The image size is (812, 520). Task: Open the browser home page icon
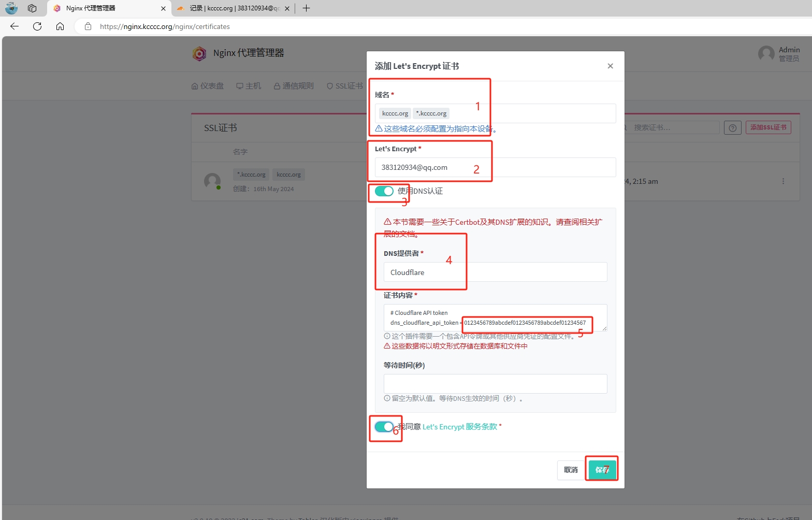(x=60, y=26)
